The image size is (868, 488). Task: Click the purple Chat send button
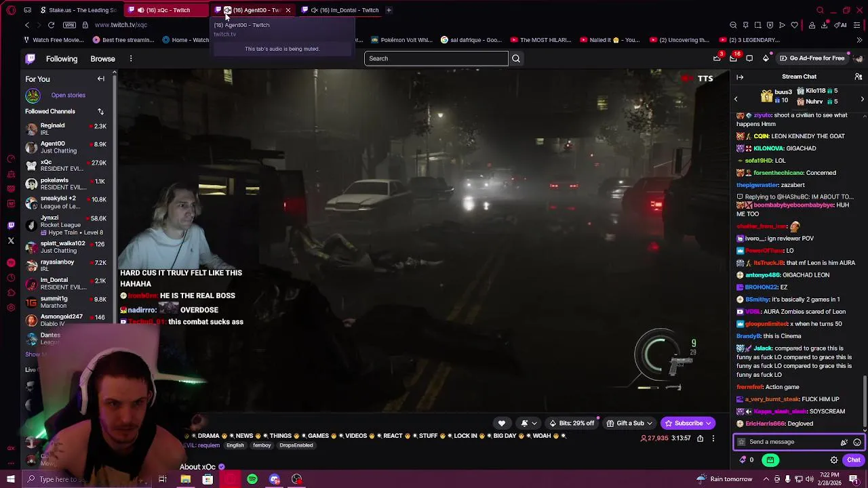click(853, 460)
